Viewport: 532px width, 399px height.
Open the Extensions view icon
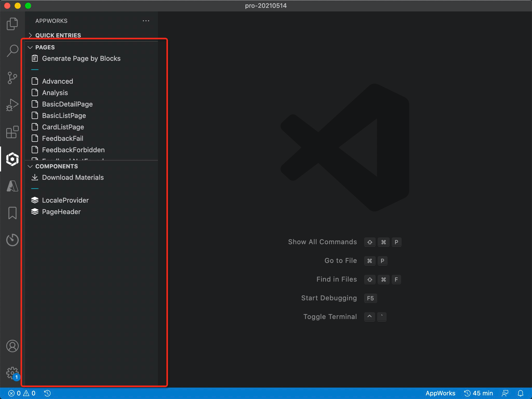[12, 132]
